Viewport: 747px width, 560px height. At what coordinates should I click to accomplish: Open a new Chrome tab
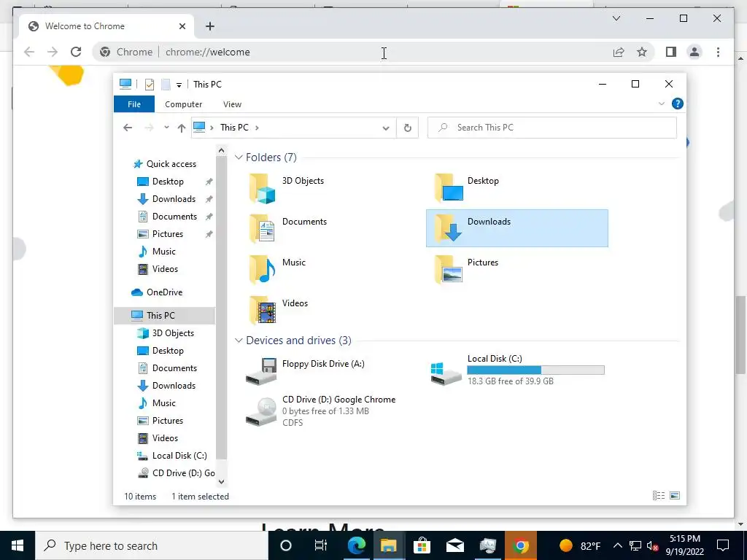tap(209, 26)
